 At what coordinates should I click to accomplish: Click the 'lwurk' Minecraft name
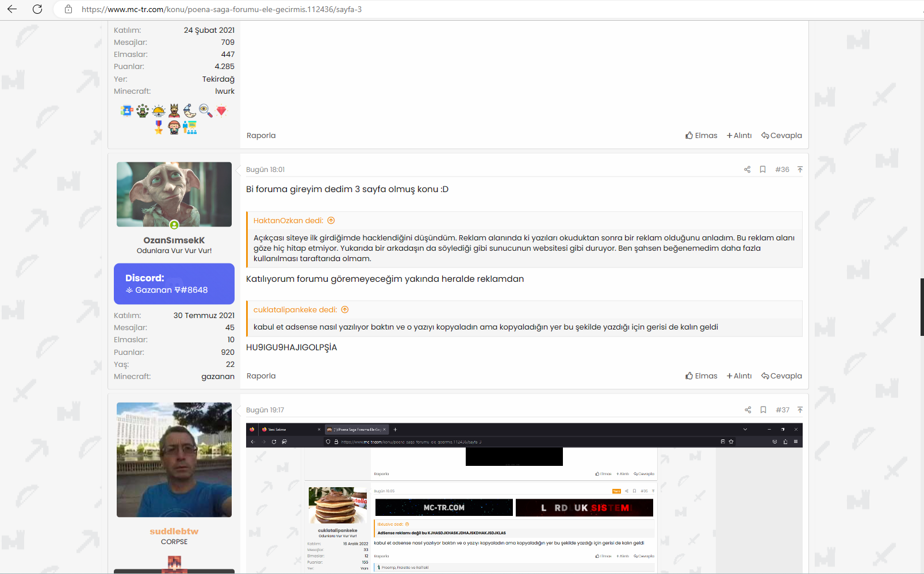225,91
